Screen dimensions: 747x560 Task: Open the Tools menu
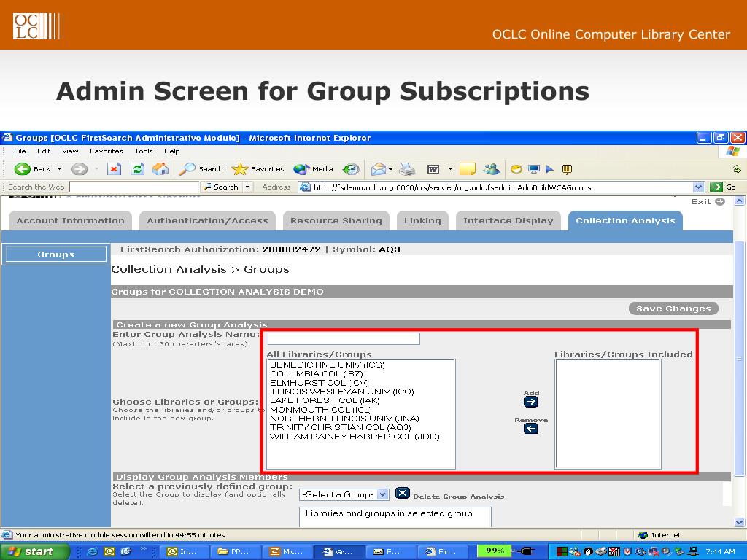[144, 151]
